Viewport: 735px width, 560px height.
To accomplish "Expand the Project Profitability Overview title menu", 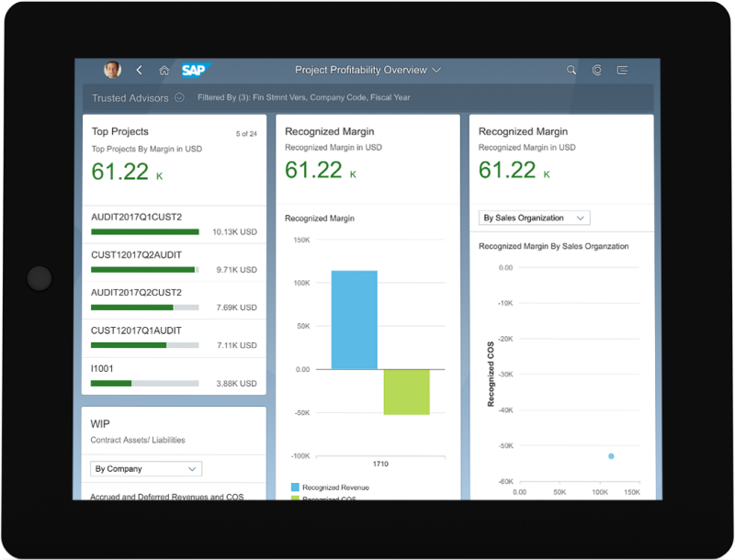I will pyautogui.click(x=367, y=70).
